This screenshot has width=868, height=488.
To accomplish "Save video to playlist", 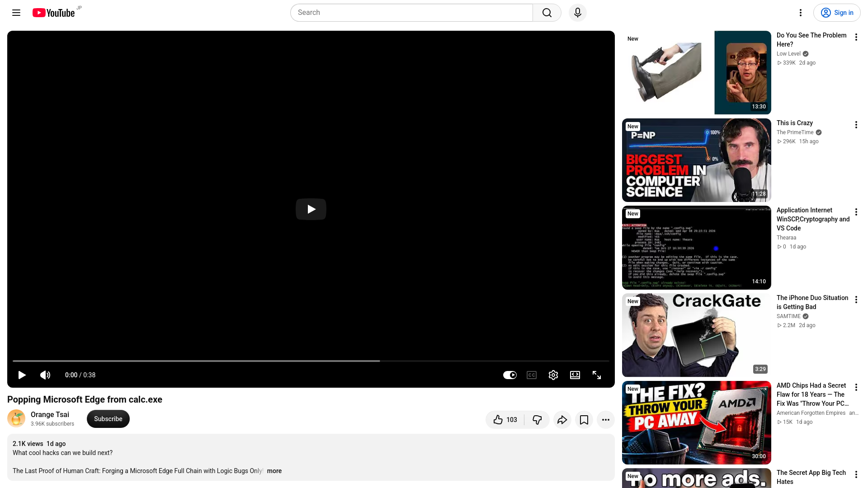I will coord(584,420).
